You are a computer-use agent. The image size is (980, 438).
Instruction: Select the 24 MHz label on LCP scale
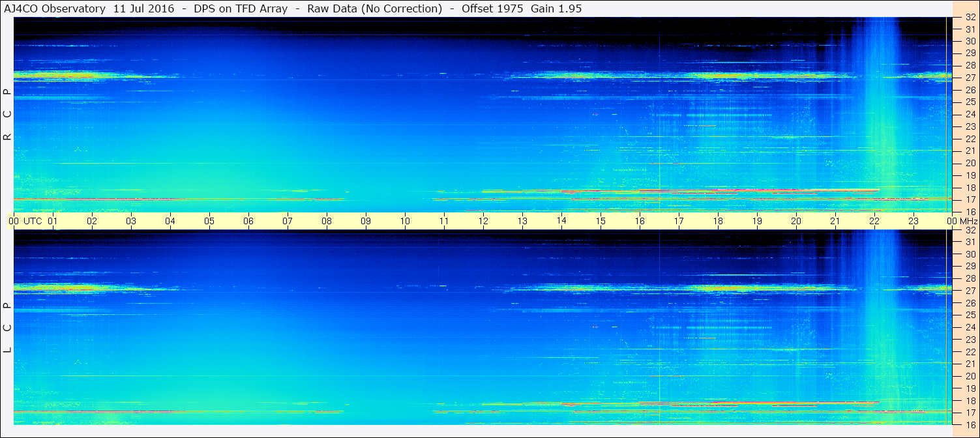click(970, 327)
